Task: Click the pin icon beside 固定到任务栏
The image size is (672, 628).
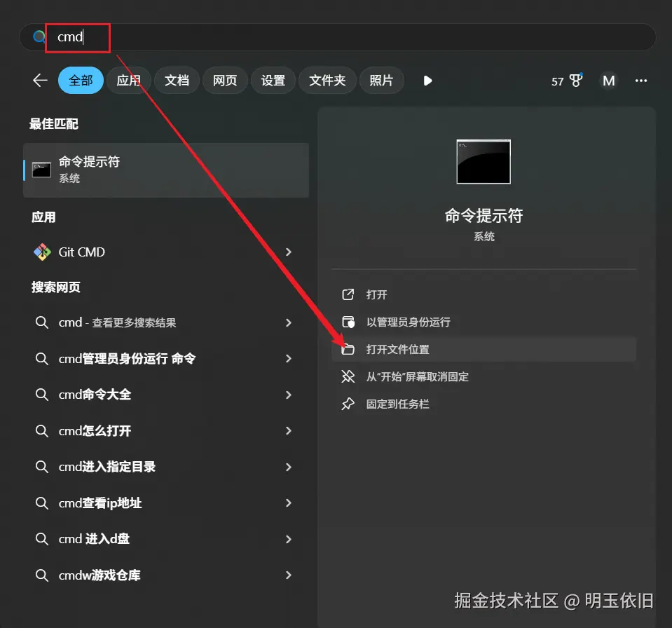Action: [349, 403]
